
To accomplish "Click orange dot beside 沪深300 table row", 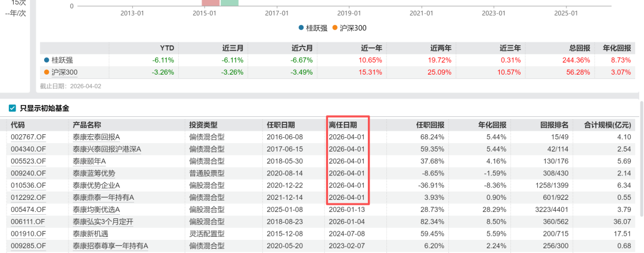I will pyautogui.click(x=47, y=72).
